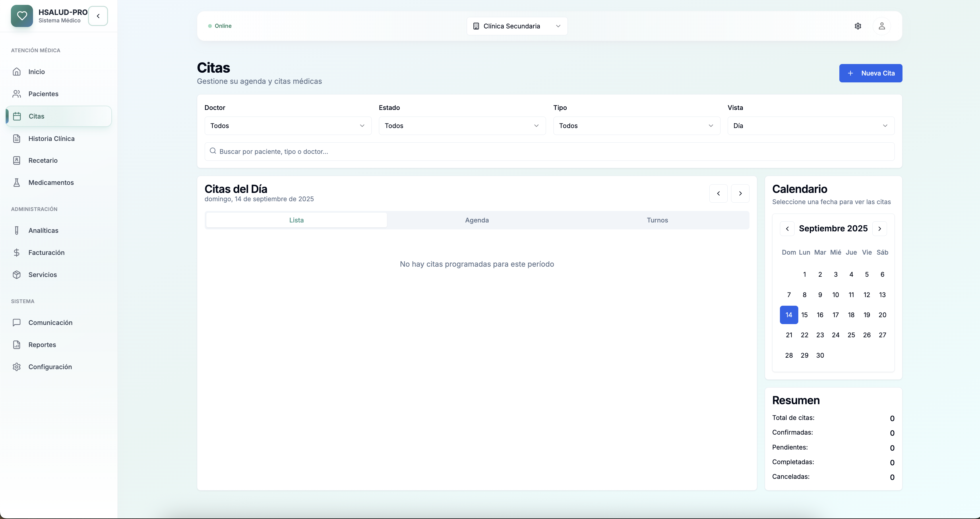Expand the Clínica Secundaria selector
The image size is (980, 519).
point(517,26)
